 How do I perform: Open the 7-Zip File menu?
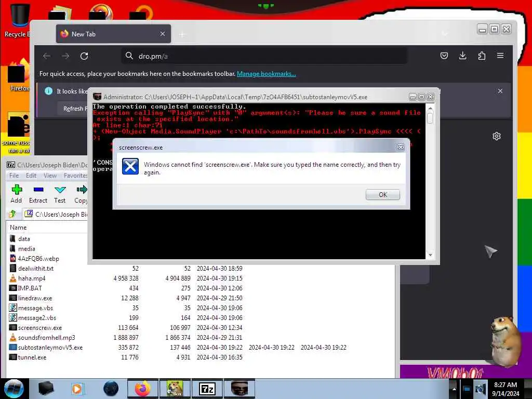click(x=14, y=176)
